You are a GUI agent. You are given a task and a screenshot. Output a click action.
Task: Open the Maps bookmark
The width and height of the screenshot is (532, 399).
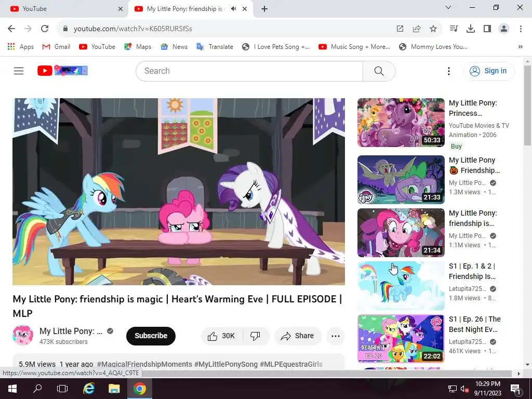click(x=138, y=47)
